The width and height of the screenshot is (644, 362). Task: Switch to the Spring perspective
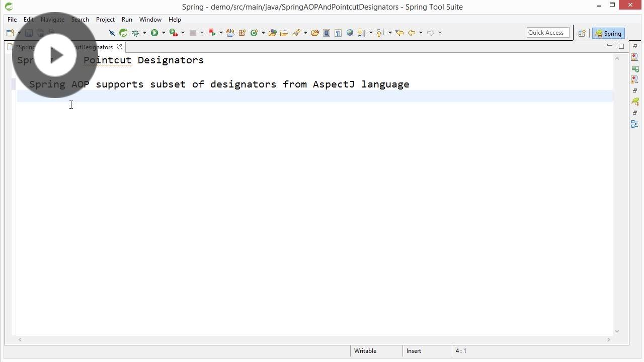click(608, 33)
